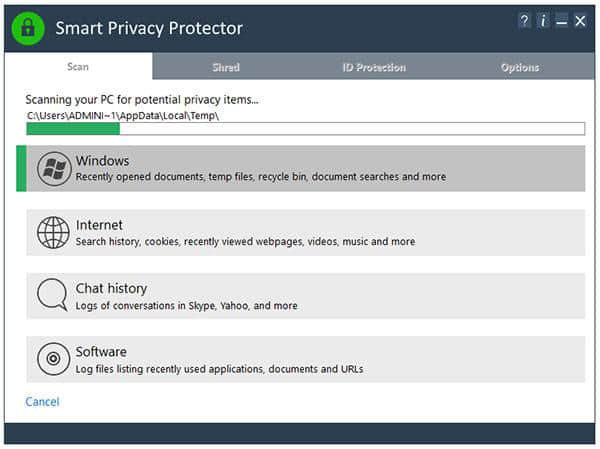Viewport: 600px width, 449px height.
Task: Minimize the Smart Privacy Protector window
Action: pos(561,21)
